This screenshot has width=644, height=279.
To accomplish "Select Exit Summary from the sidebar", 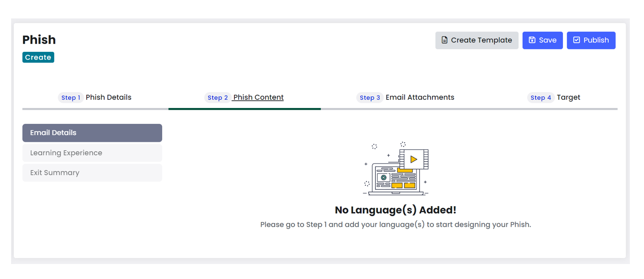I will coord(92,173).
